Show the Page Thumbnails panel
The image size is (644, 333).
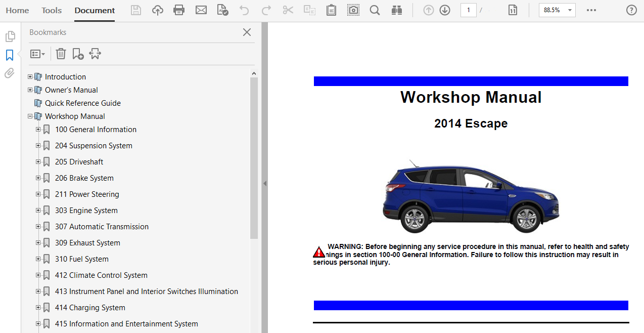[10, 36]
